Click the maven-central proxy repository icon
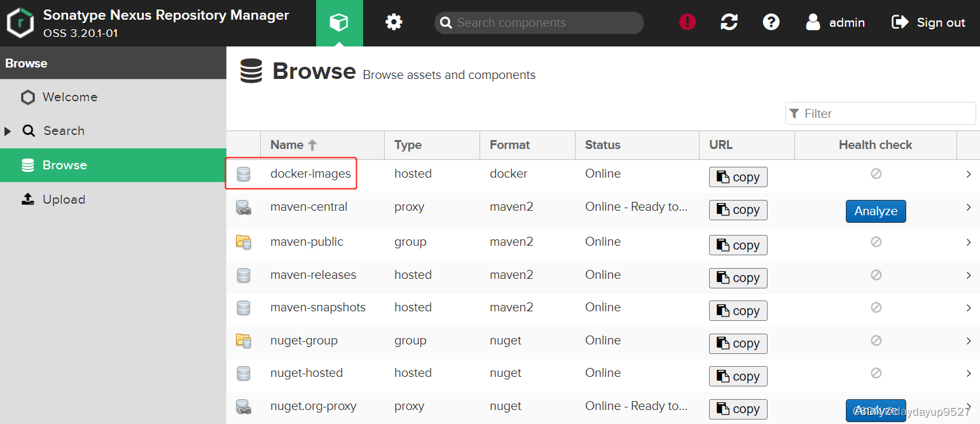 tap(243, 208)
